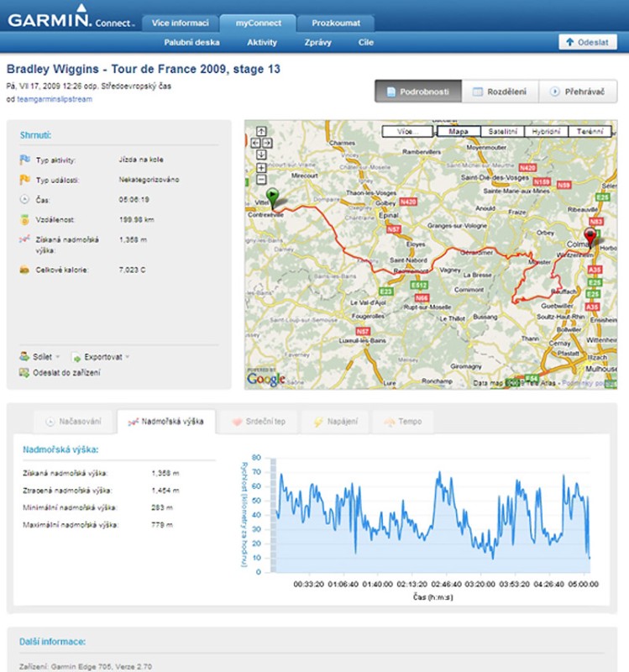Viewport: 629px width, 672px height.
Task: Click the Garmin Edge 705 device text
Action: [86, 666]
